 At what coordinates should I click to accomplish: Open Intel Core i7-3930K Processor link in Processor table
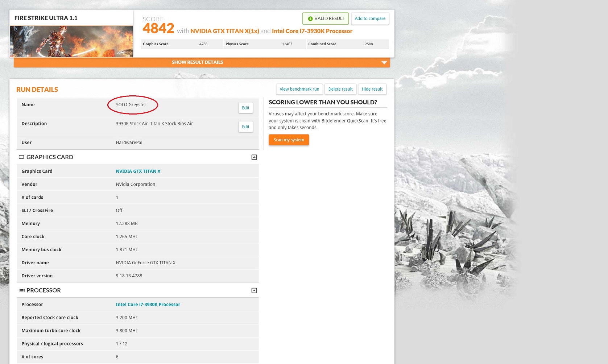click(148, 305)
